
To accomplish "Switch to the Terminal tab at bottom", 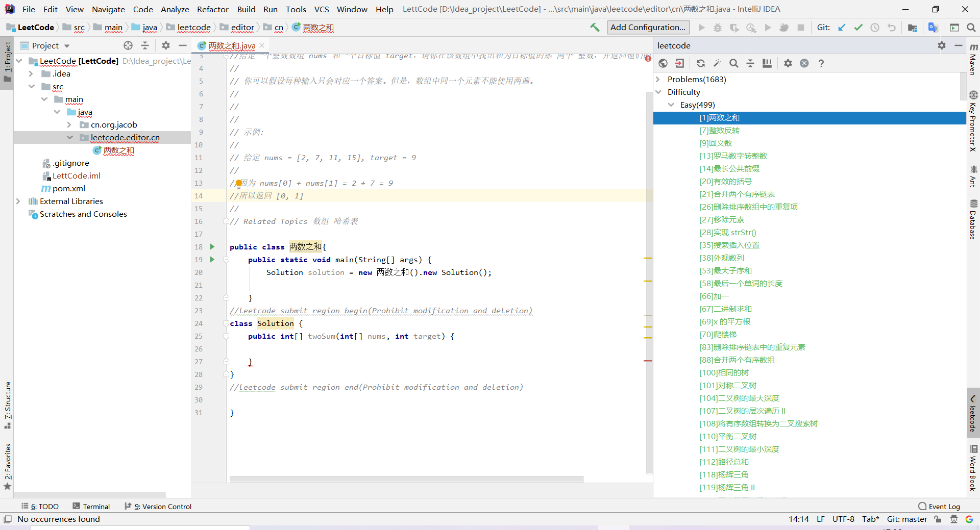I will [96, 506].
